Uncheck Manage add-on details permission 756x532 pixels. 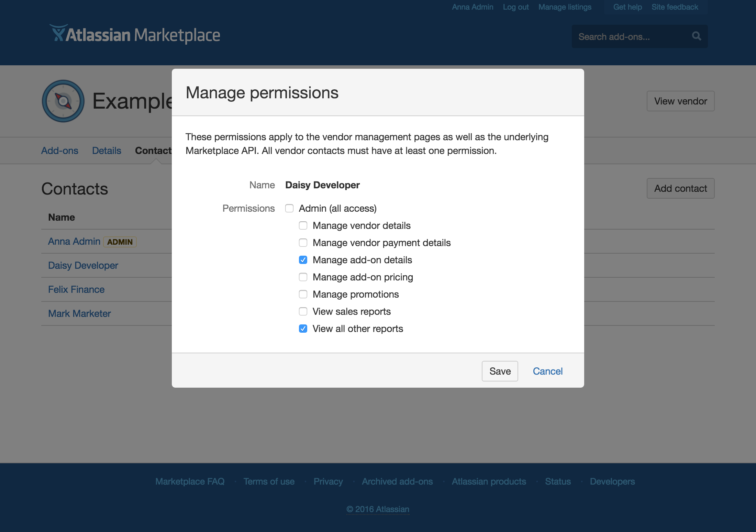tap(303, 260)
